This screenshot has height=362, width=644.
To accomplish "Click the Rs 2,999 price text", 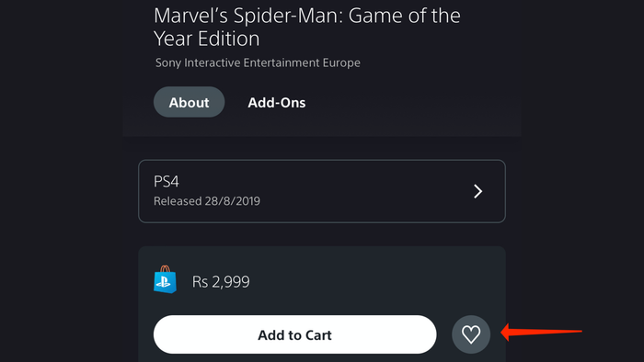I will tap(221, 282).
